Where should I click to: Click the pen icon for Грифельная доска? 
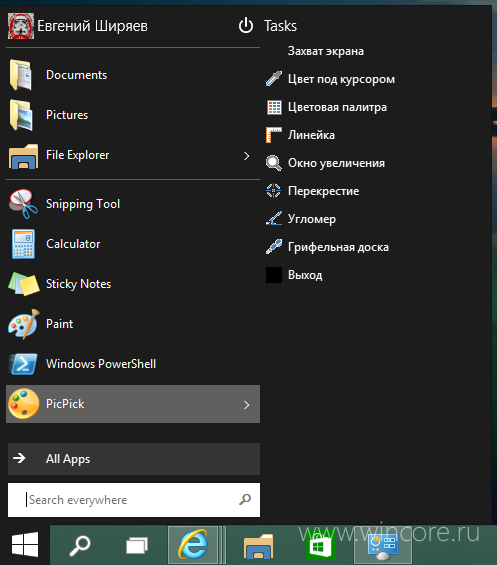pos(274,247)
